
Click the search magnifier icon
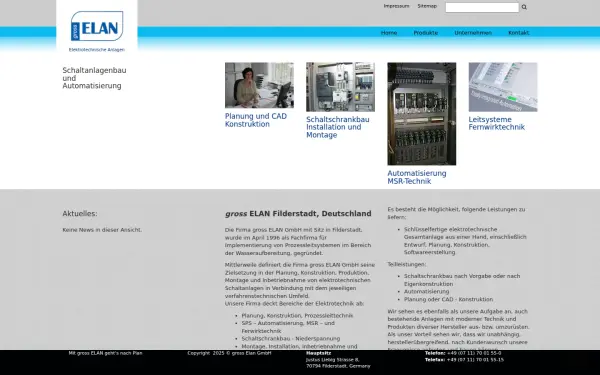point(524,7)
